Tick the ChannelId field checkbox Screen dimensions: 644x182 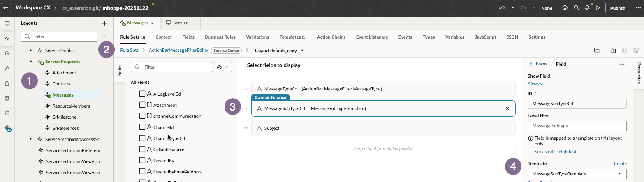(142, 127)
